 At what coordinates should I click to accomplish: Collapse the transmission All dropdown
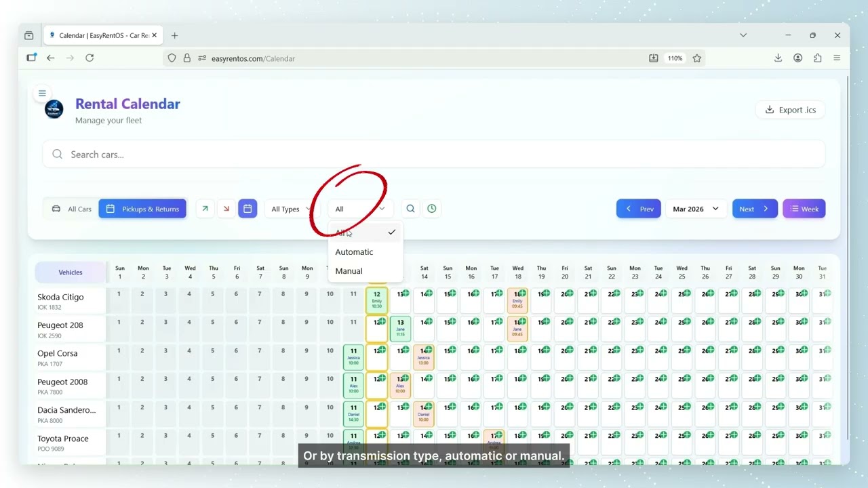(360, 209)
